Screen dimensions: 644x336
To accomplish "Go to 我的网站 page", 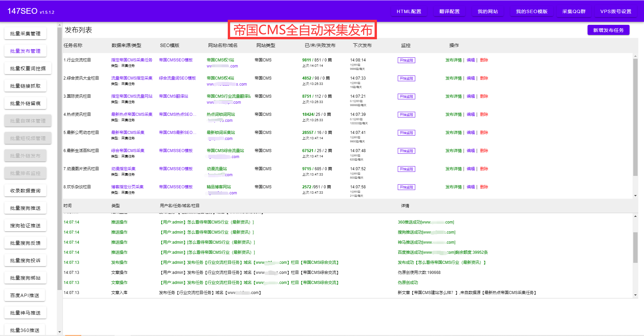I will (x=488, y=11).
